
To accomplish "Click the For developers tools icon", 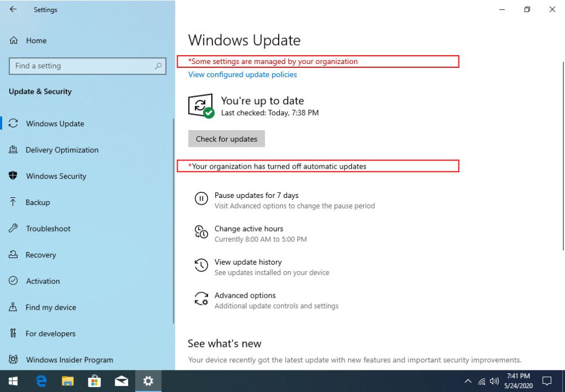I will point(13,334).
